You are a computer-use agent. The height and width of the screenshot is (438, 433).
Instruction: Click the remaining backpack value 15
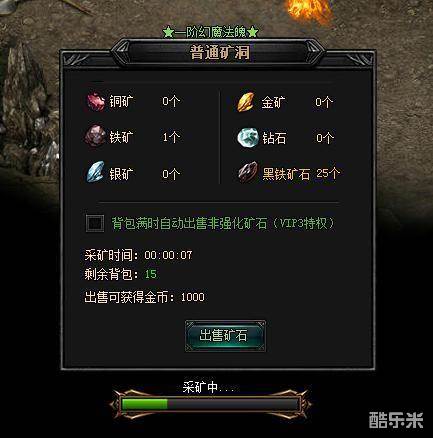pos(150,274)
